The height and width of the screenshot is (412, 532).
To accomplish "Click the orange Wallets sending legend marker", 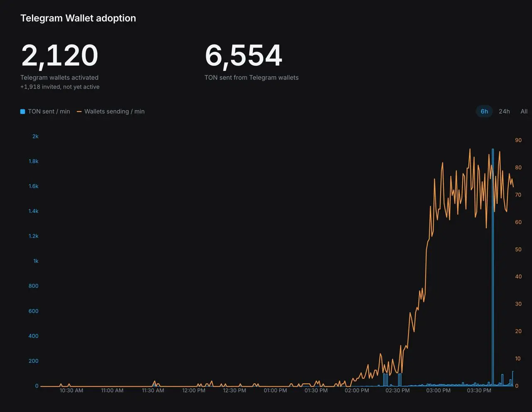I will click(79, 111).
